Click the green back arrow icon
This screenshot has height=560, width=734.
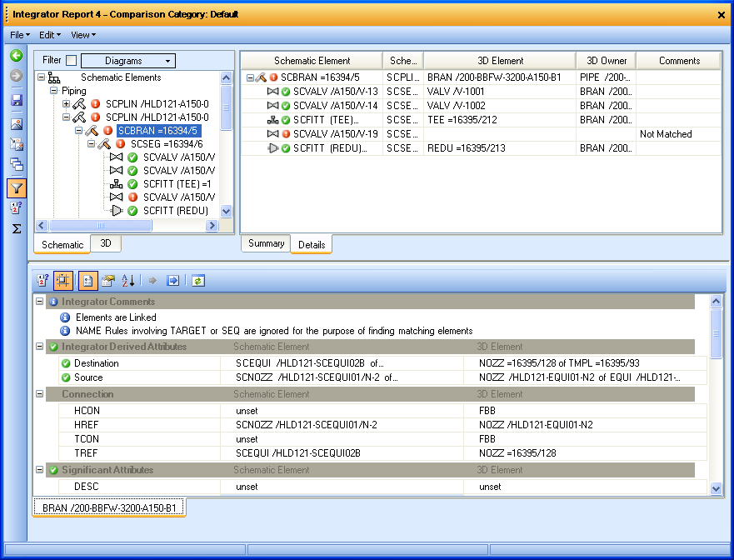[17, 56]
